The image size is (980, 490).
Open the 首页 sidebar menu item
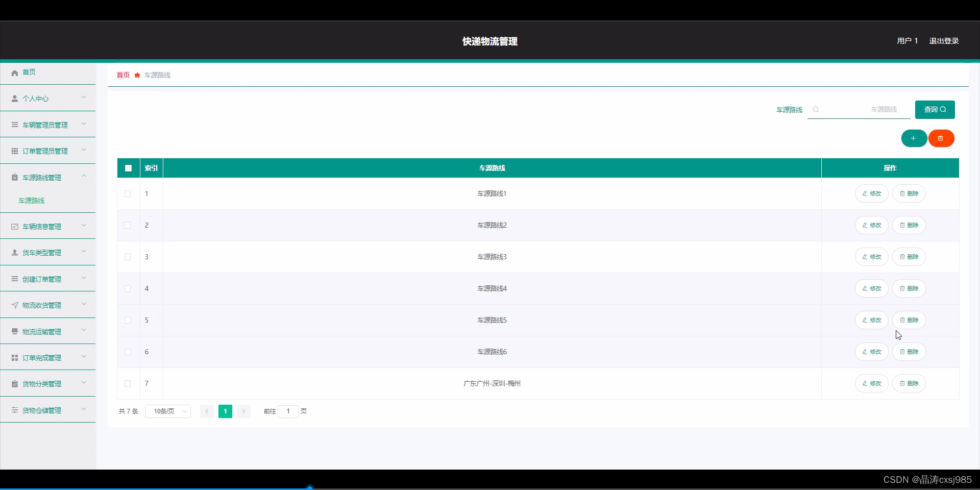tap(48, 72)
